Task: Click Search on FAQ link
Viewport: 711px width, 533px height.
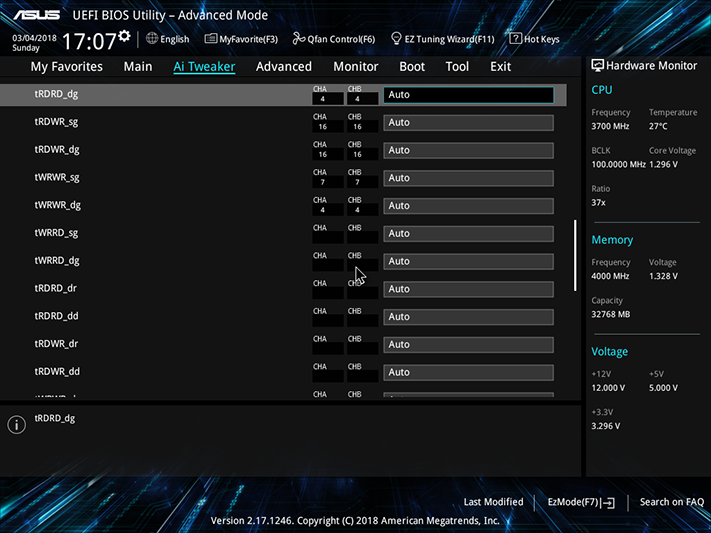Action: point(672,502)
